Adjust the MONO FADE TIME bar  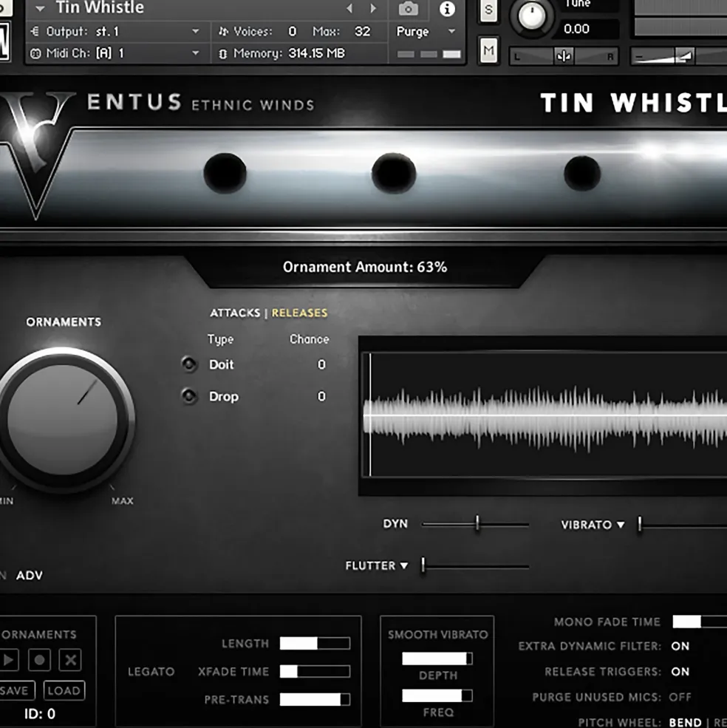(700, 622)
